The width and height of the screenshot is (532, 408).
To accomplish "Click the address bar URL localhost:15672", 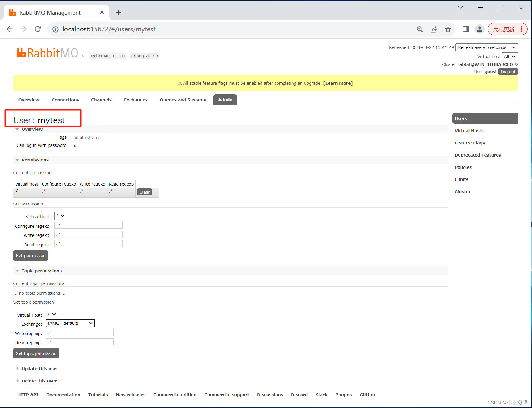I will [x=109, y=29].
